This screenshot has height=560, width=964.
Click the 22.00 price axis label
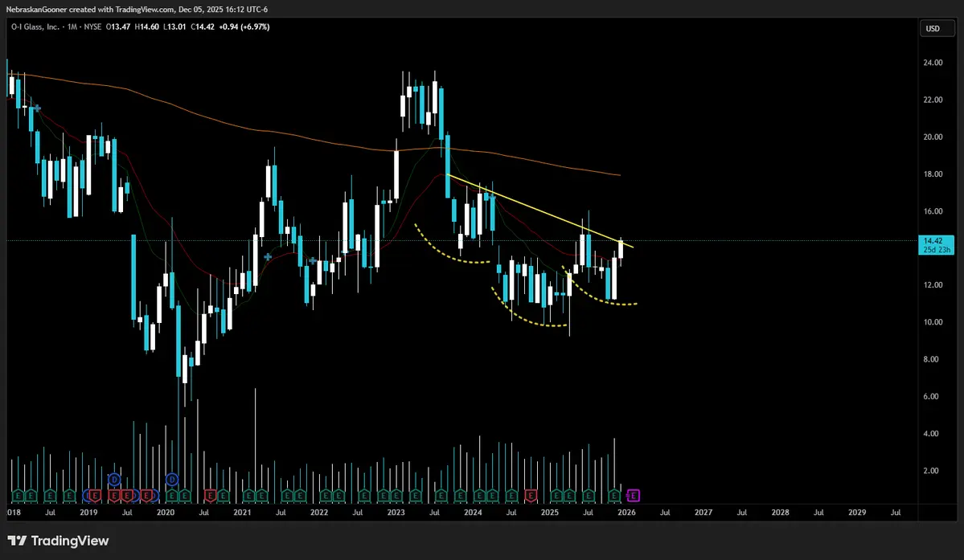933,100
